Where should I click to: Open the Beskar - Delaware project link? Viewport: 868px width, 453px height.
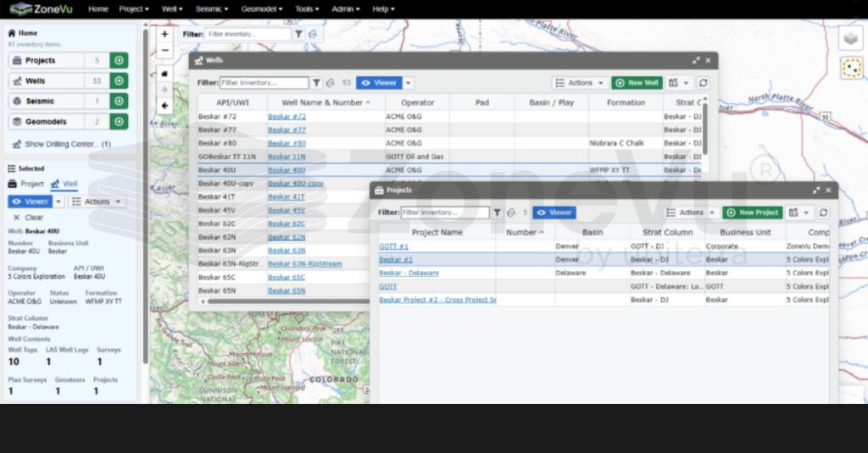(x=409, y=273)
